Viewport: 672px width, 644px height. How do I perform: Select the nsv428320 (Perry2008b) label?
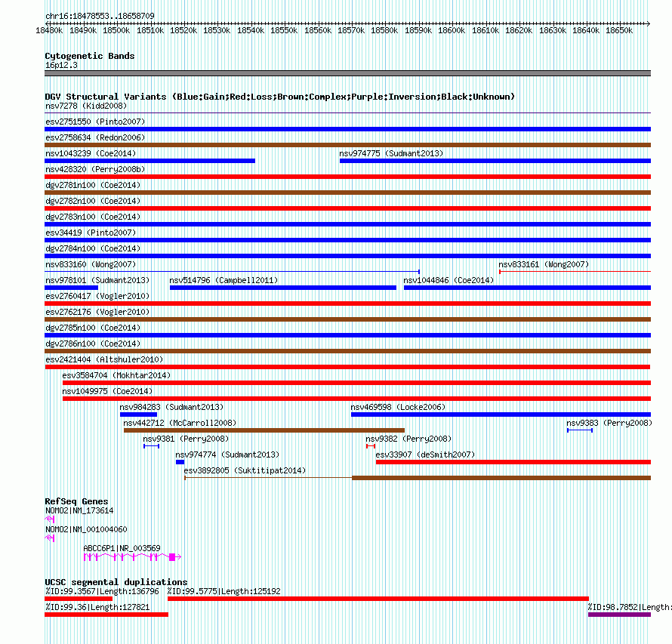click(x=95, y=169)
